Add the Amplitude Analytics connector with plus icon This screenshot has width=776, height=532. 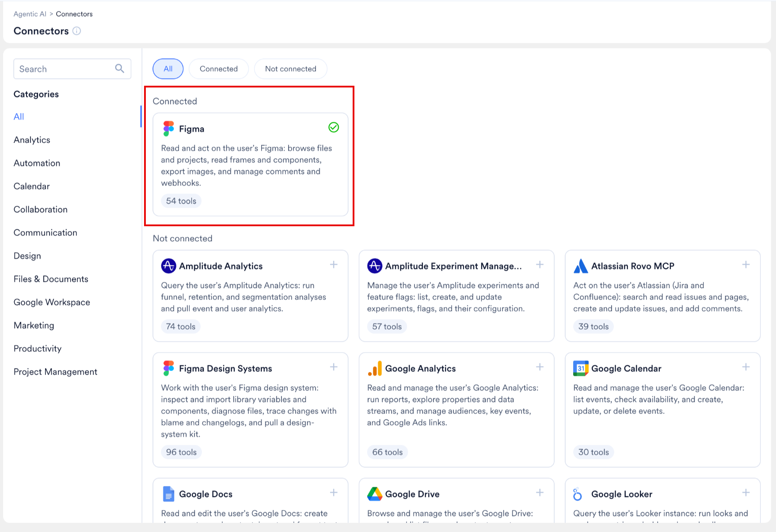click(334, 265)
